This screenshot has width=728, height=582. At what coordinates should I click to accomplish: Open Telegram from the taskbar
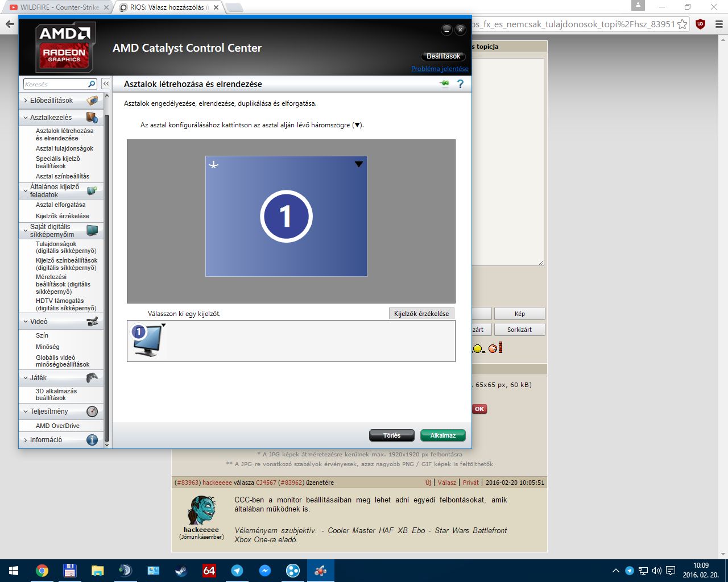(237, 571)
